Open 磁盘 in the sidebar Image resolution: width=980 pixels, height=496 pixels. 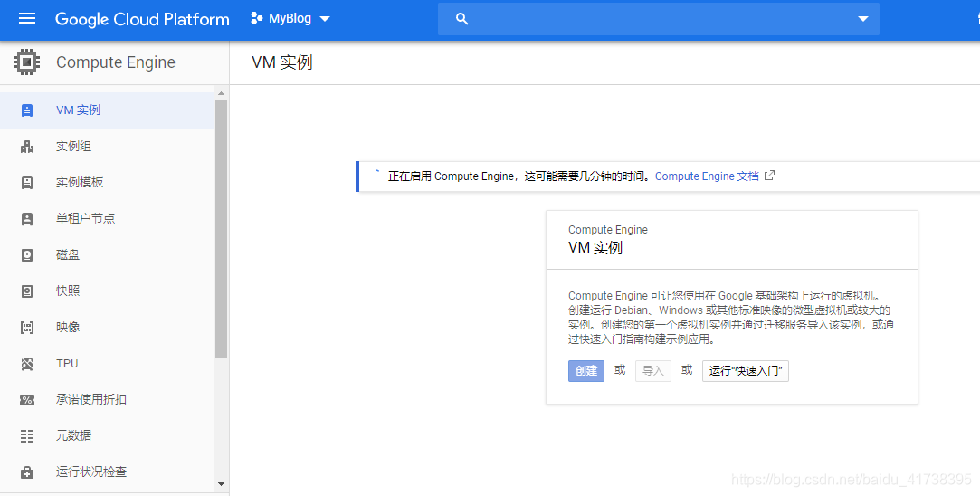[107, 254]
